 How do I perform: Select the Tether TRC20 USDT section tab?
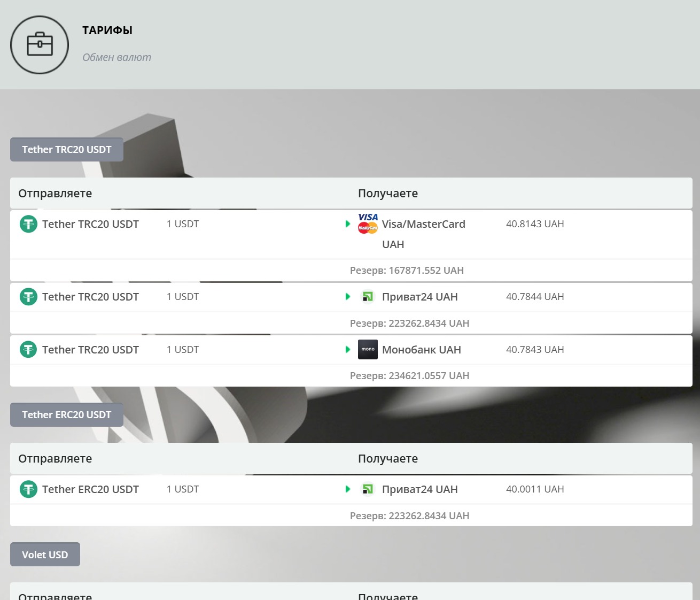(67, 150)
